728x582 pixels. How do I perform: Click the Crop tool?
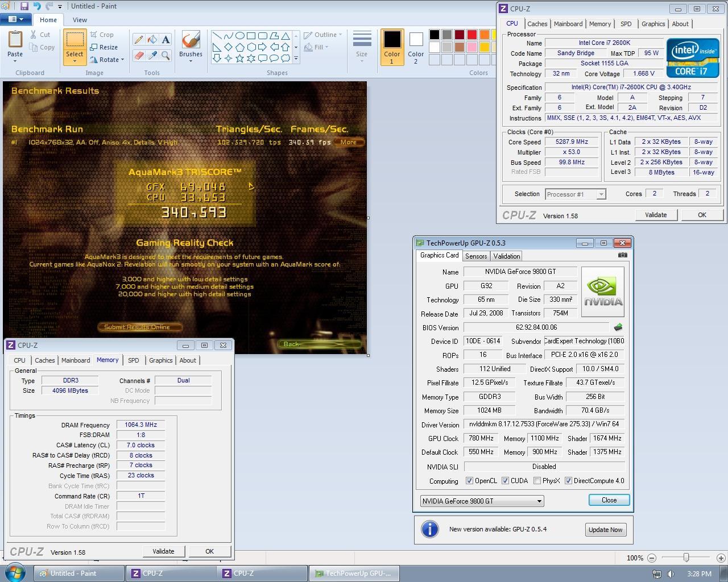[x=102, y=35]
